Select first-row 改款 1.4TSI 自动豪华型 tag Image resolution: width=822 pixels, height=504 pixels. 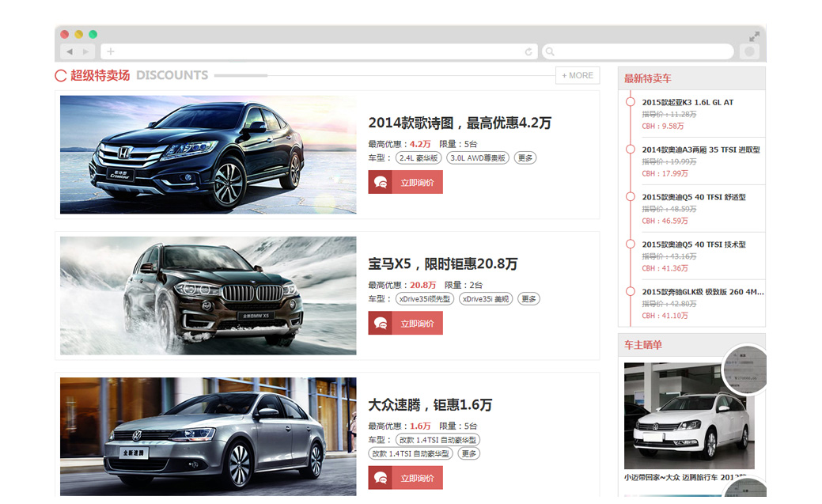[438, 440]
